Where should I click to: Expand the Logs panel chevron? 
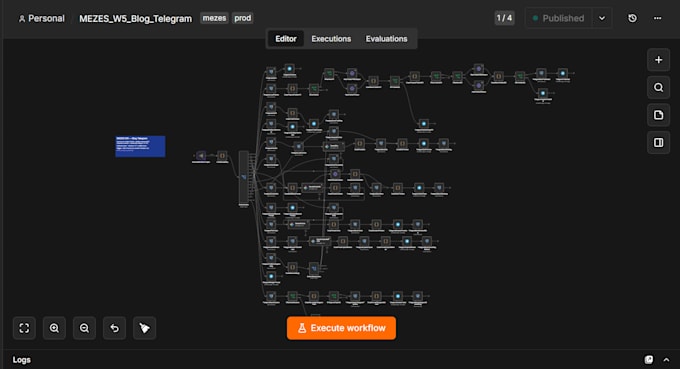[666, 359]
